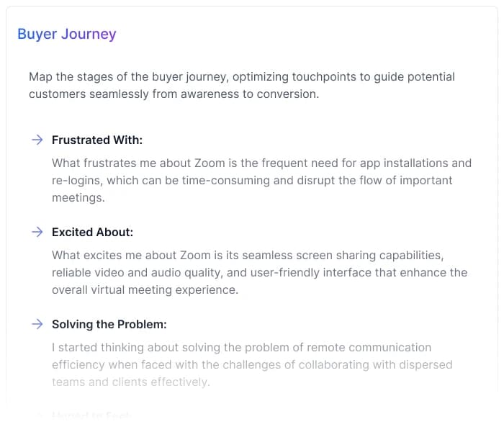Click the 'What excites me about Zoom' sentence start
504x432 pixels.
pos(122,256)
